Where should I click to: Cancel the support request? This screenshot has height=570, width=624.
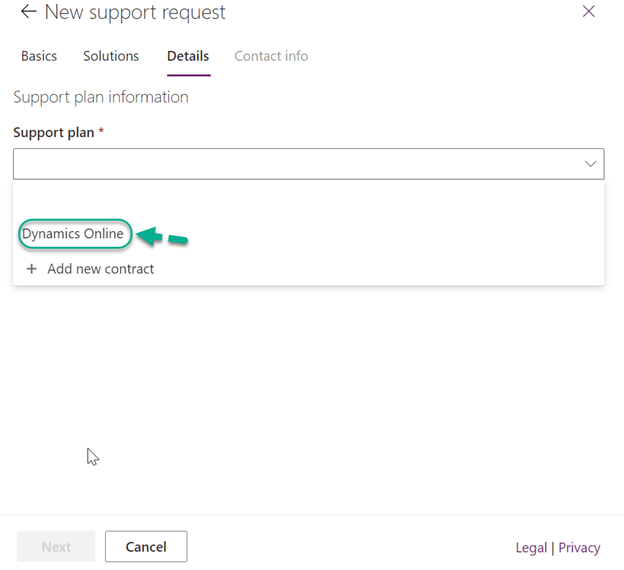(146, 547)
